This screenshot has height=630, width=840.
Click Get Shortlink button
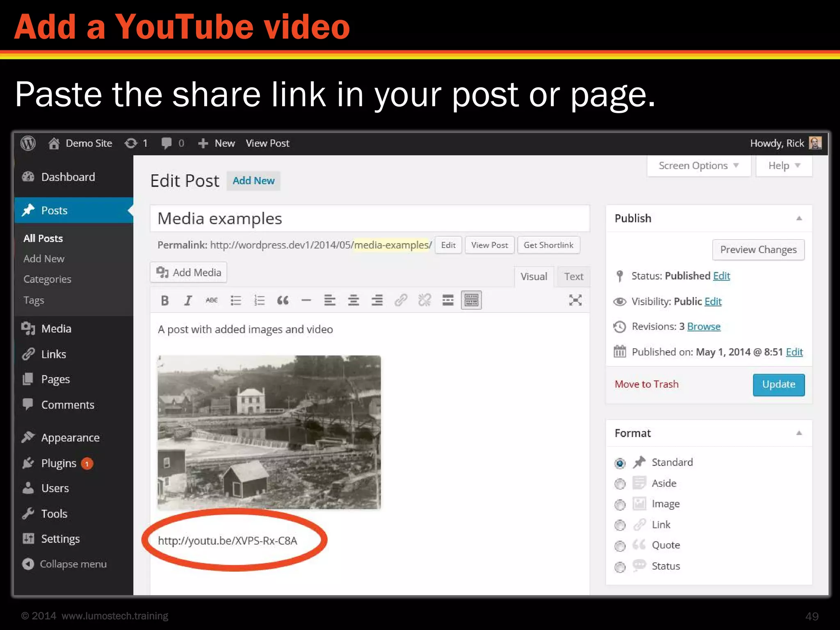click(548, 245)
